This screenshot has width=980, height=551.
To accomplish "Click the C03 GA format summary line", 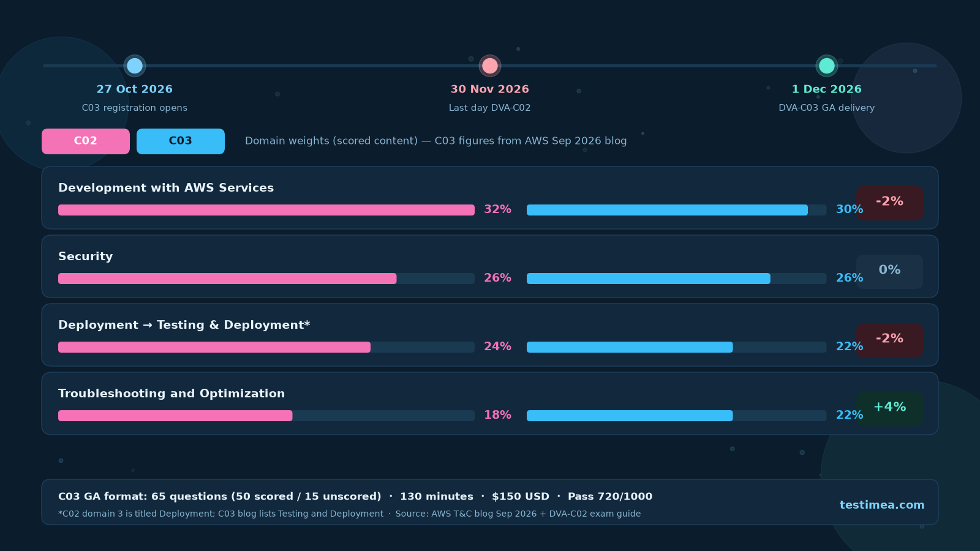I will (355, 497).
